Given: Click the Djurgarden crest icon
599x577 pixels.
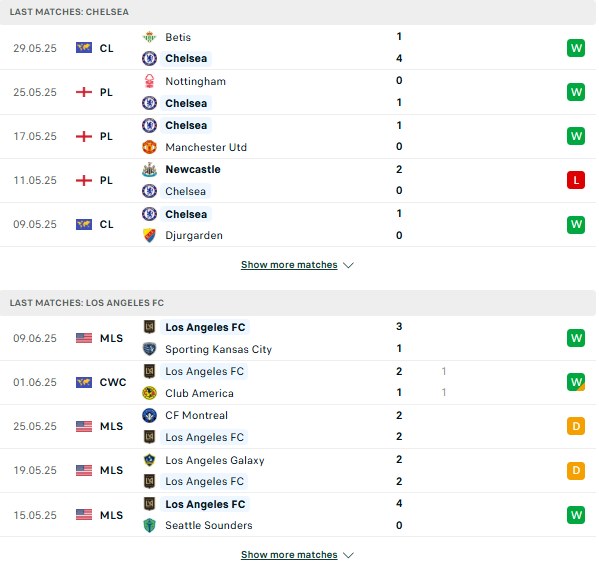Looking at the screenshot, I should point(149,235).
